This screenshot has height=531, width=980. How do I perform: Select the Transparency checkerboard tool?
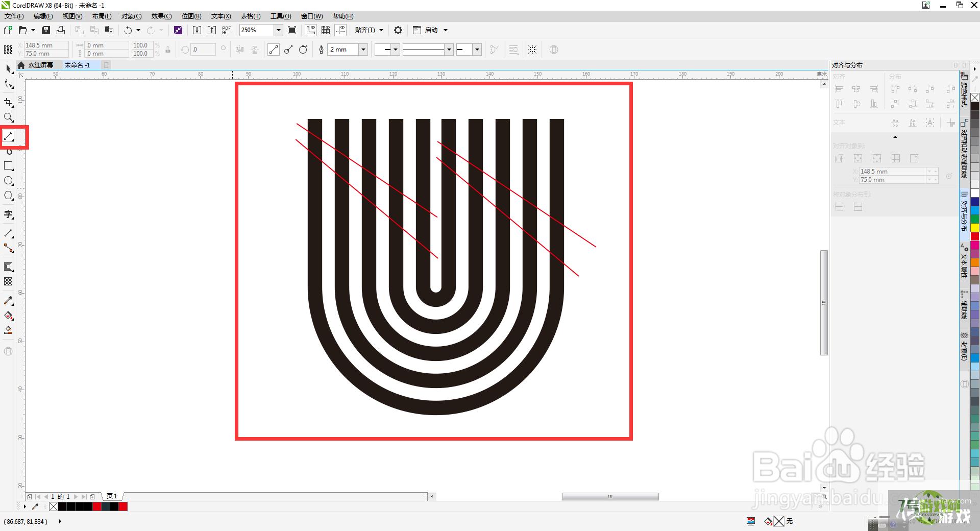[9, 281]
